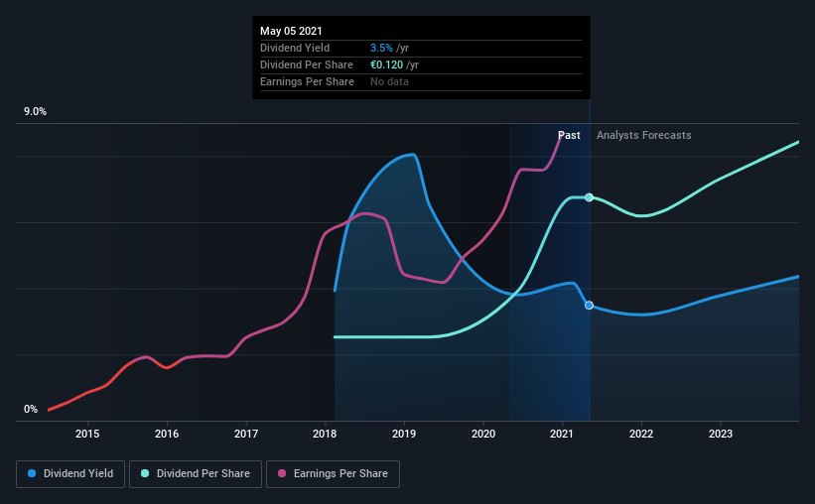The image size is (815, 504).
Task: Click the 0% y-axis label
Action: pos(31,410)
